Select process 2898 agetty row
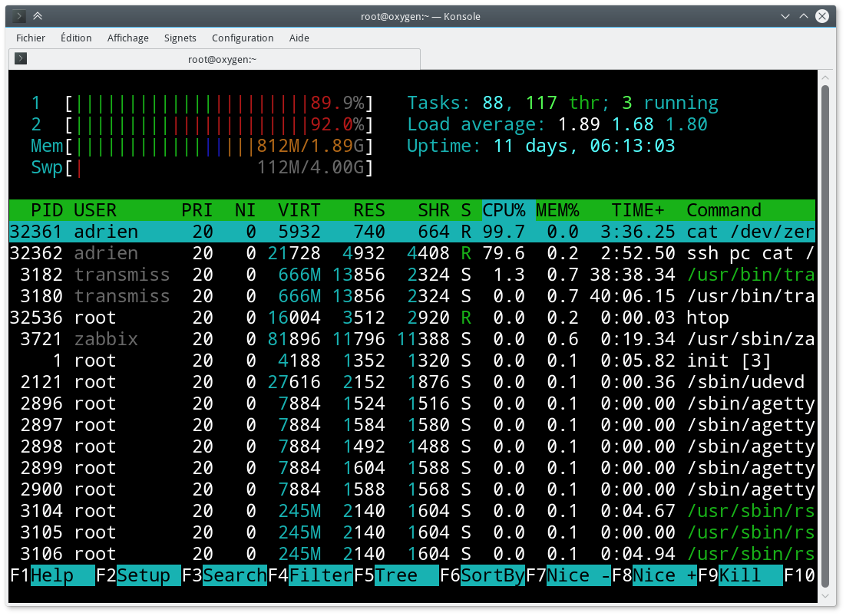This screenshot has width=846, height=616. click(412, 446)
